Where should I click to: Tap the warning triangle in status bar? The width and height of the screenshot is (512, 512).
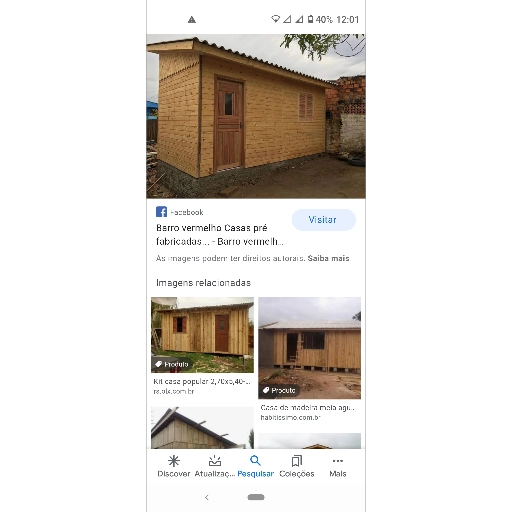[x=192, y=20]
